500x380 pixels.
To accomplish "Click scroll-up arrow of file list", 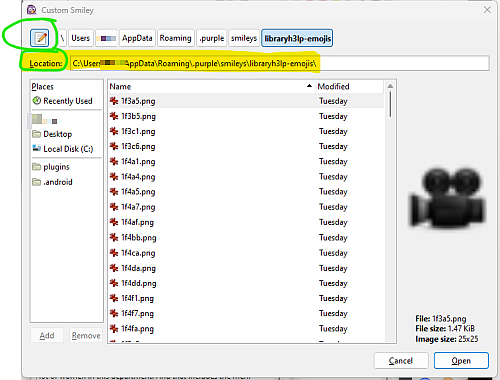I will tap(390, 86).
